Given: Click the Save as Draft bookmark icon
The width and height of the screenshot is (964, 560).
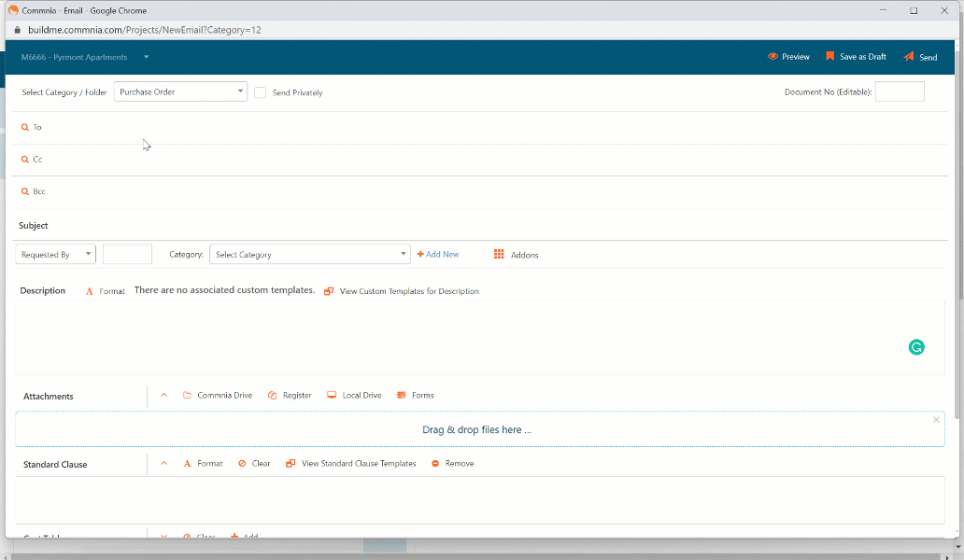Looking at the screenshot, I should click(x=830, y=56).
